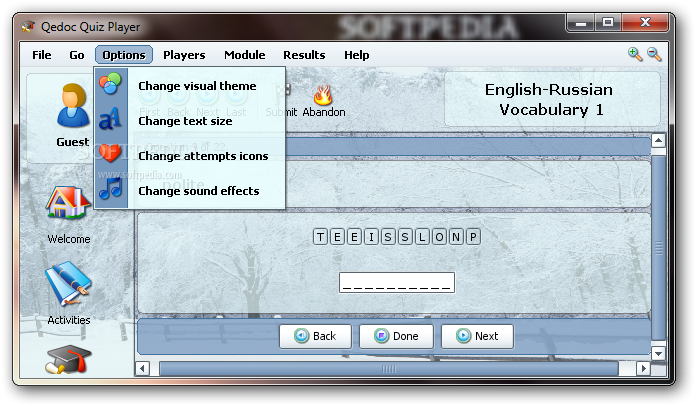This screenshot has width=696, height=406.
Task: Open the Welcome house icon
Action: [x=68, y=202]
